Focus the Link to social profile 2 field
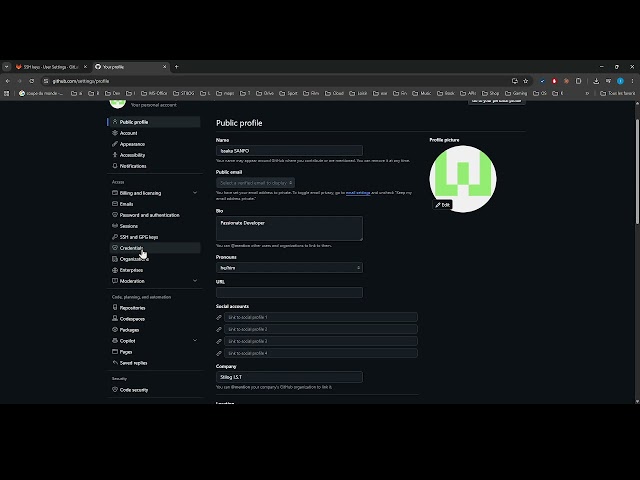The width and height of the screenshot is (640, 480). (320, 329)
